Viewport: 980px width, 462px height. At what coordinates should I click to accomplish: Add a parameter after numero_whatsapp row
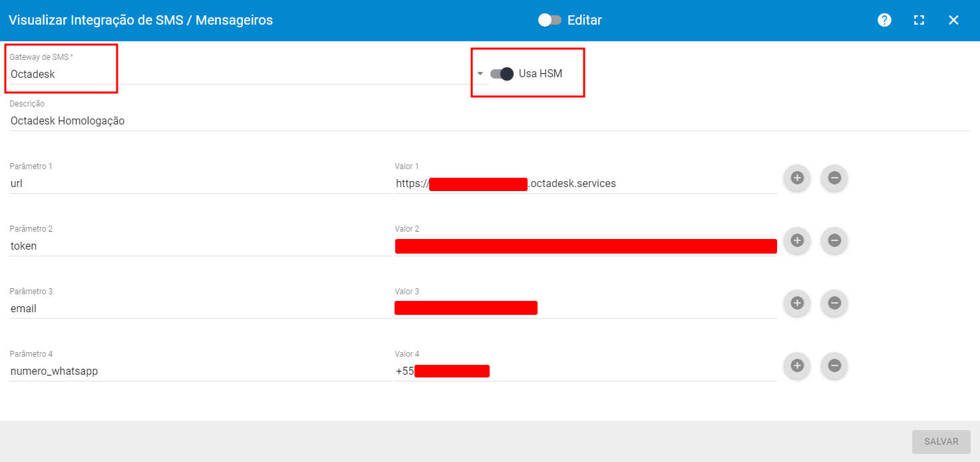point(797,365)
